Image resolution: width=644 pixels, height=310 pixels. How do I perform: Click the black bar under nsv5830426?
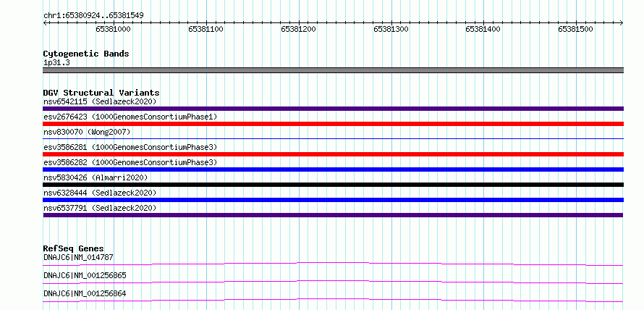click(x=333, y=185)
